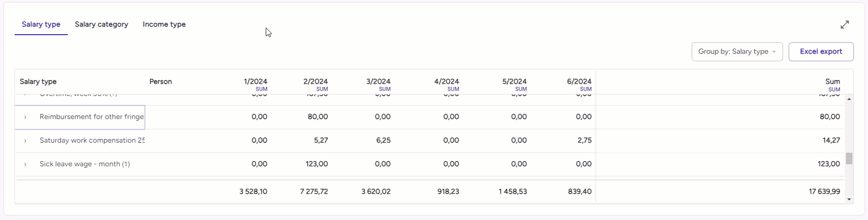
Task: Click the Sum column header
Action: point(832,81)
